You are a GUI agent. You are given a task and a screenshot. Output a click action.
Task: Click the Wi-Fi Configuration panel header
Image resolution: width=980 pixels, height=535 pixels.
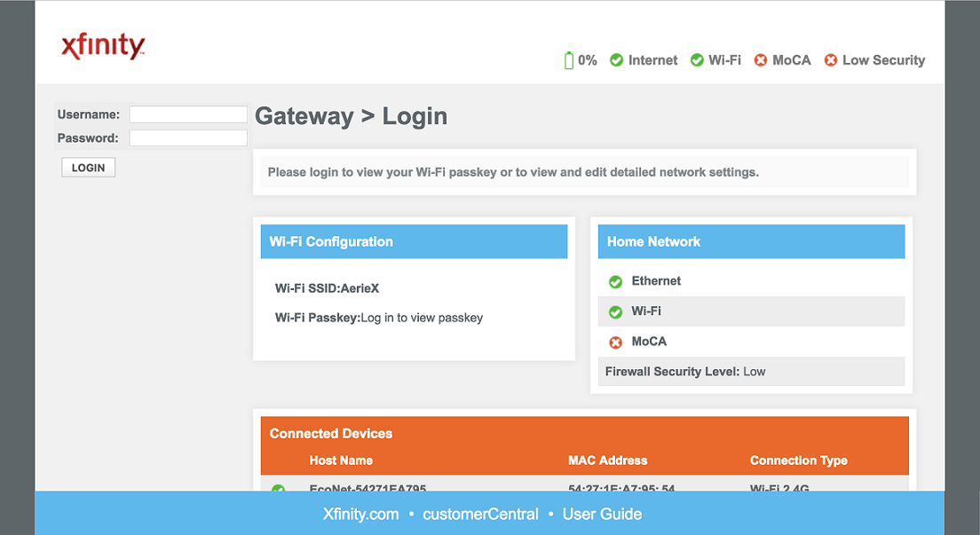tap(414, 241)
